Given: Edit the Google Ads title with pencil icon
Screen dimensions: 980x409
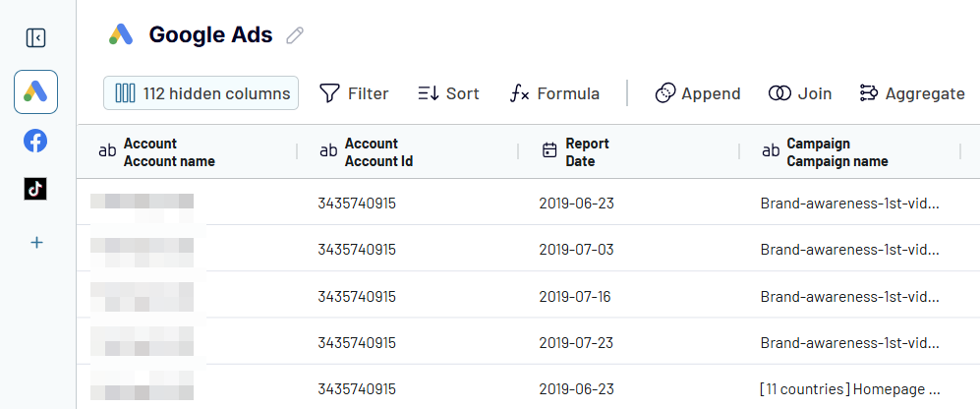Looking at the screenshot, I should pyautogui.click(x=294, y=35).
